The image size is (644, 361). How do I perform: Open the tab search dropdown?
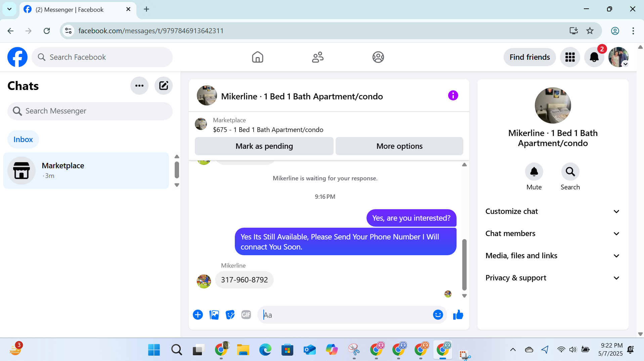pos(9,9)
